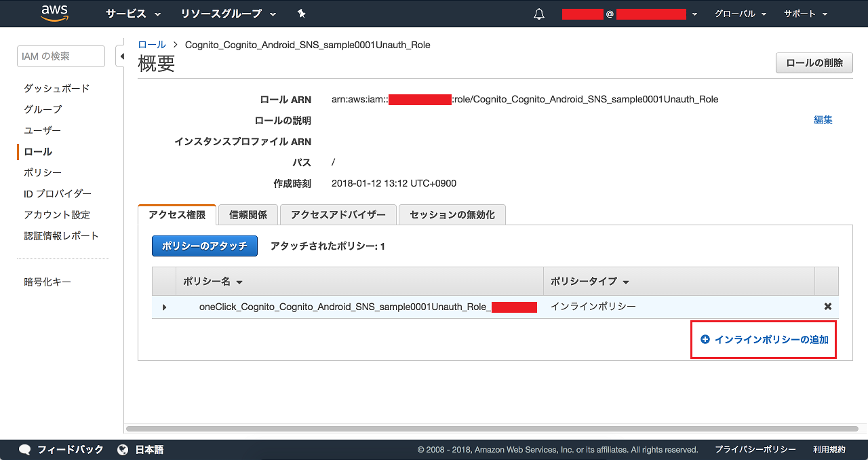Open プライバシーポリシー footer link
Viewport: 868px width, 460px height.
pos(755,449)
